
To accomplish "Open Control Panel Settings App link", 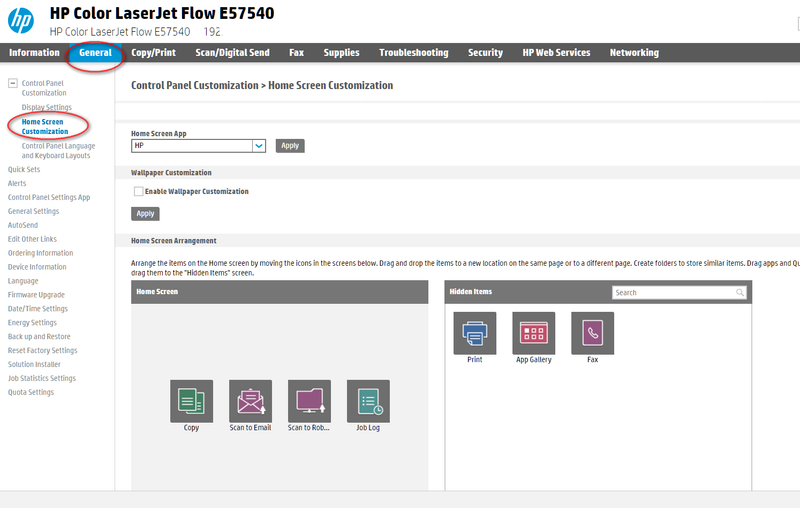I will coord(49,197).
